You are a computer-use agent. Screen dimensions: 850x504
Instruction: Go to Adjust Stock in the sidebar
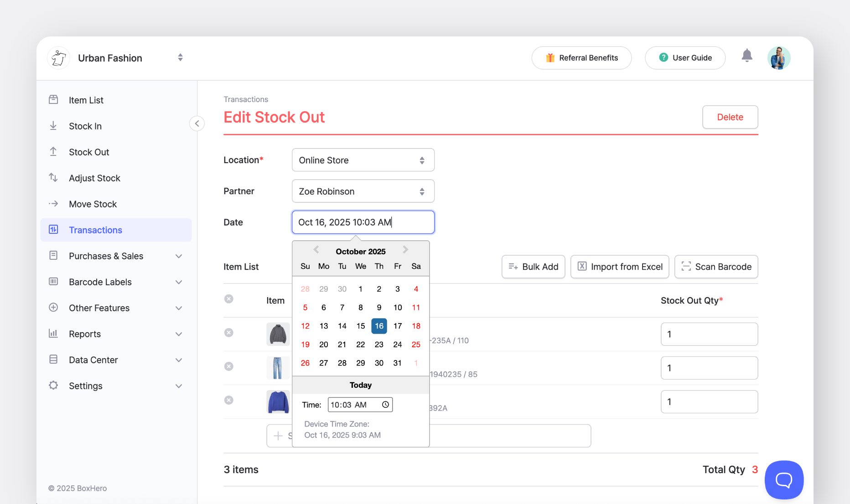tap(94, 178)
